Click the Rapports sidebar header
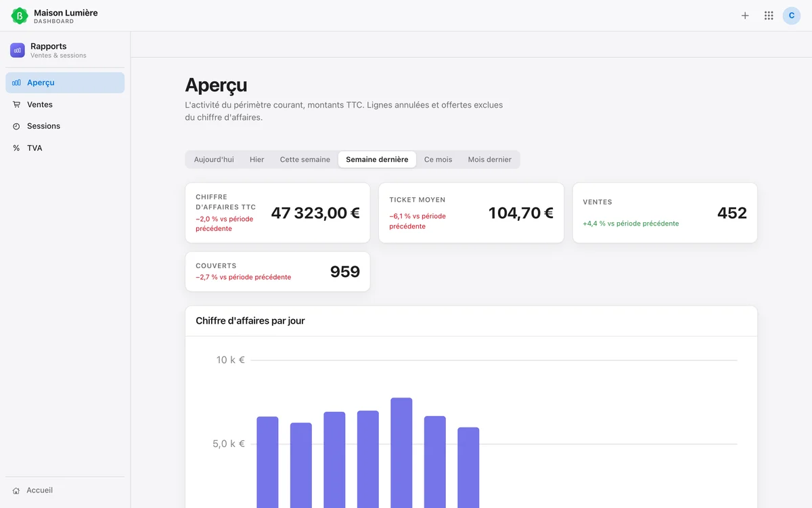Image resolution: width=812 pixels, height=508 pixels. point(65,50)
